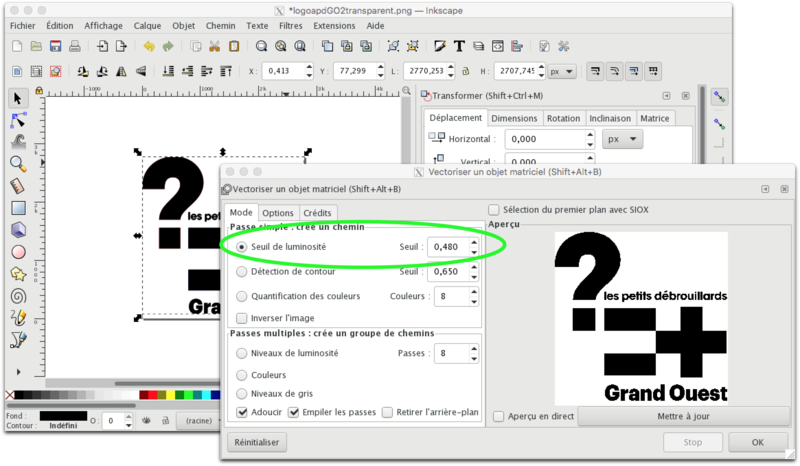Select the Spiral tool
This screenshot has height=466, width=800.
click(18, 296)
